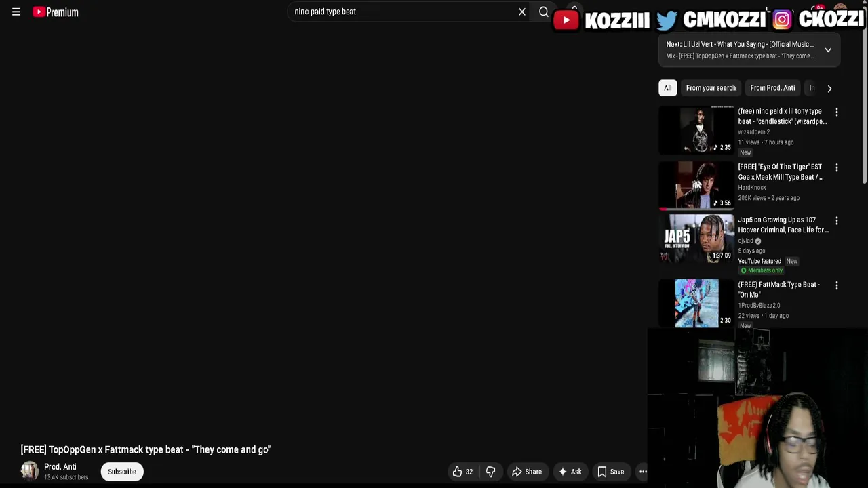Open FattMack On Me beat thumbnail

696,303
